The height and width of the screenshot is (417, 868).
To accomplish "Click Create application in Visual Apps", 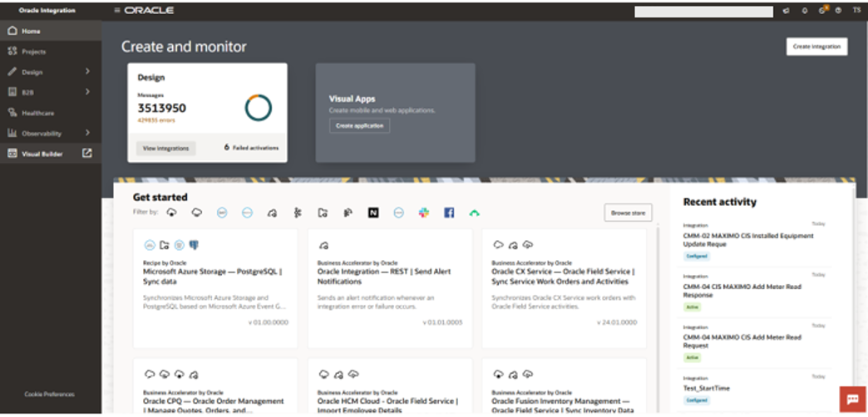I will [359, 126].
